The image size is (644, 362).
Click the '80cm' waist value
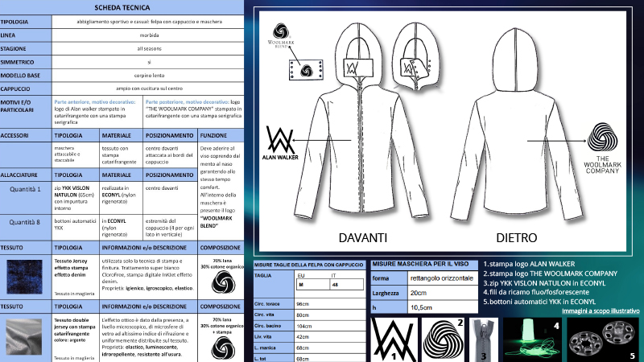(x=303, y=315)
